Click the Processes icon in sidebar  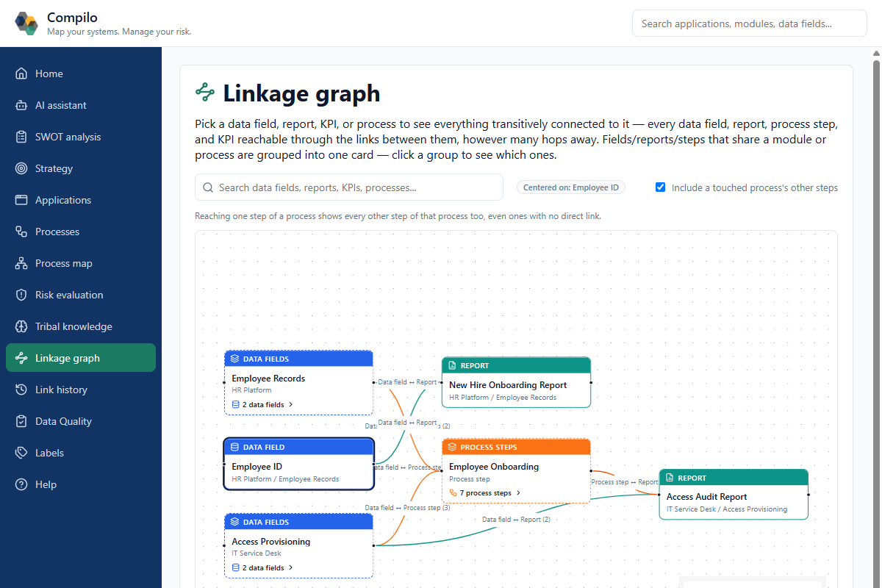coord(21,232)
